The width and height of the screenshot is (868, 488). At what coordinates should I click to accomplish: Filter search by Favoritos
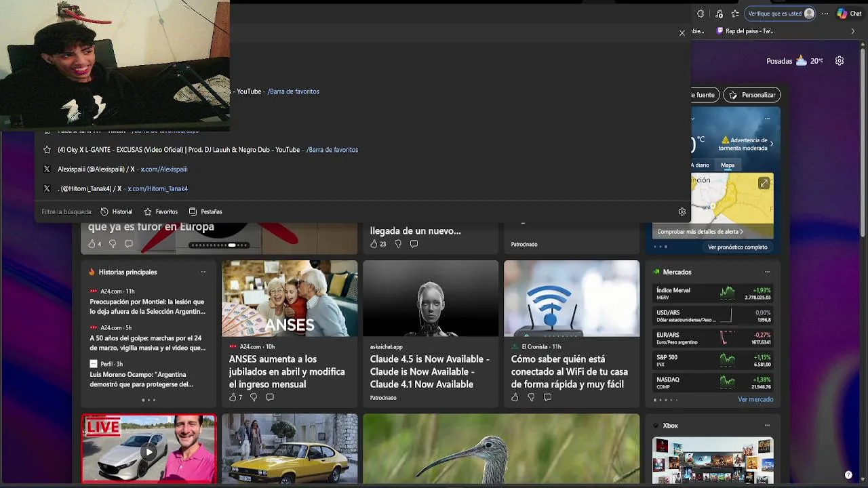pos(161,211)
